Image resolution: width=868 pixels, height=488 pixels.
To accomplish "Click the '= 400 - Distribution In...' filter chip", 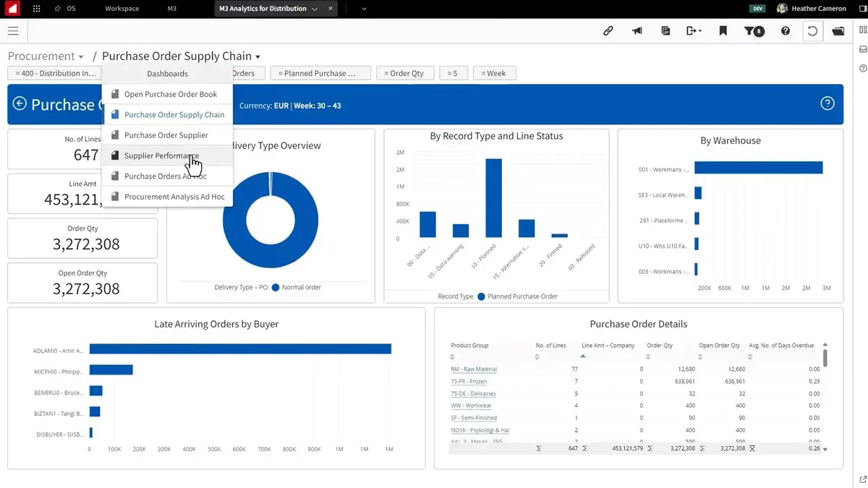I will point(54,73).
